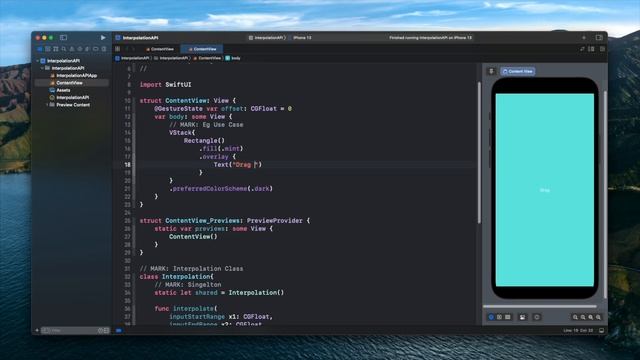Open the test navigator
The height and width of the screenshot is (360, 640).
(80, 49)
